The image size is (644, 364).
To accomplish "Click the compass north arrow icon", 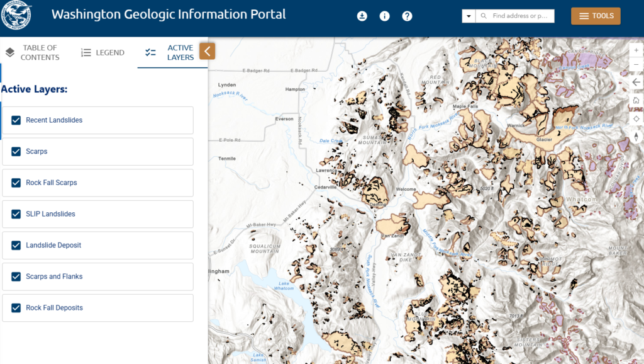I will point(635,137).
